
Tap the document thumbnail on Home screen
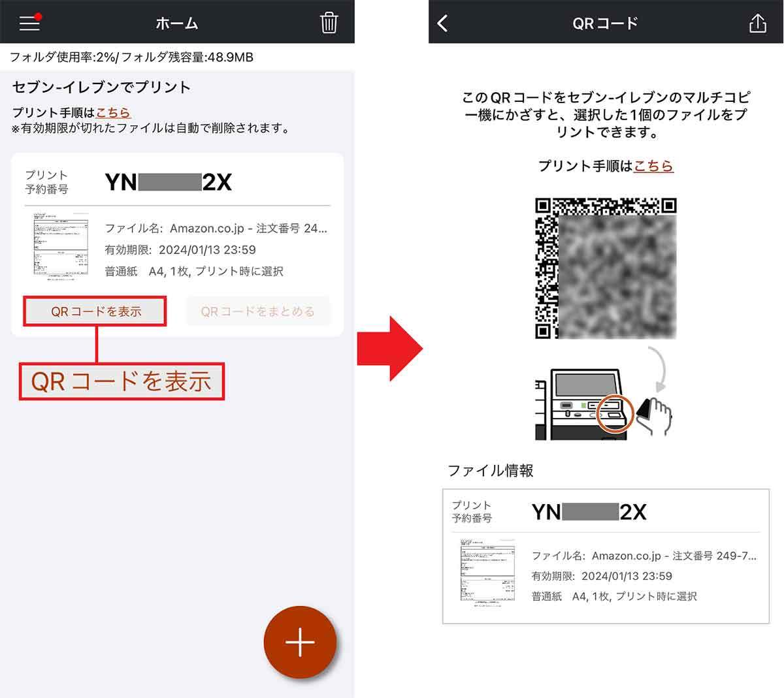pyautogui.click(x=61, y=247)
